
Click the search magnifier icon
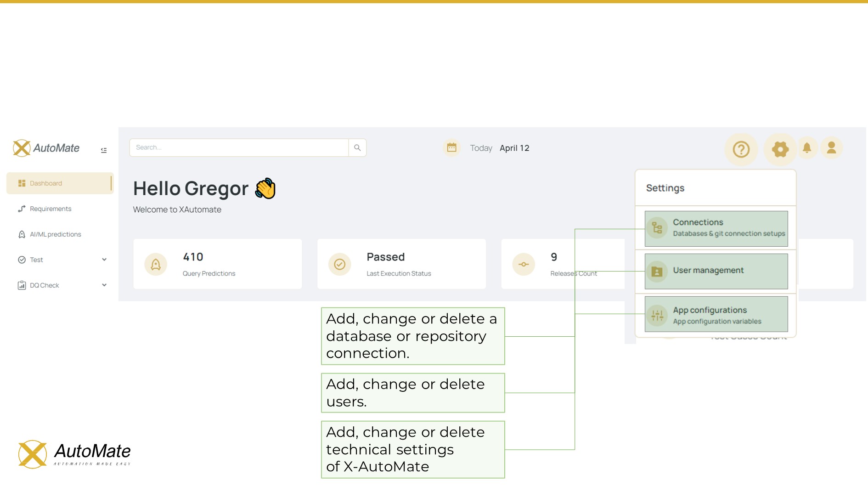click(357, 147)
